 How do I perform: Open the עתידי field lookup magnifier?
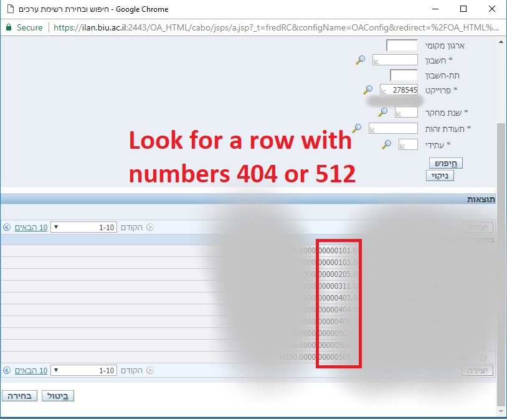pos(387,144)
